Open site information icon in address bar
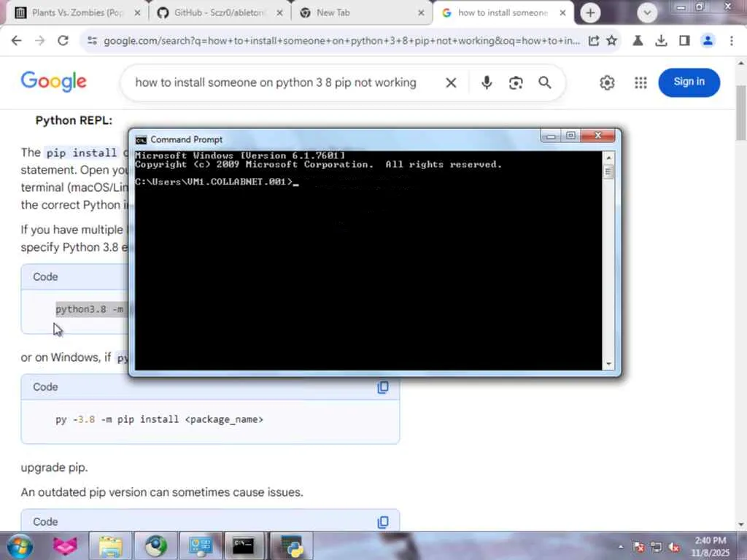This screenshot has width=747, height=560. pyautogui.click(x=93, y=41)
